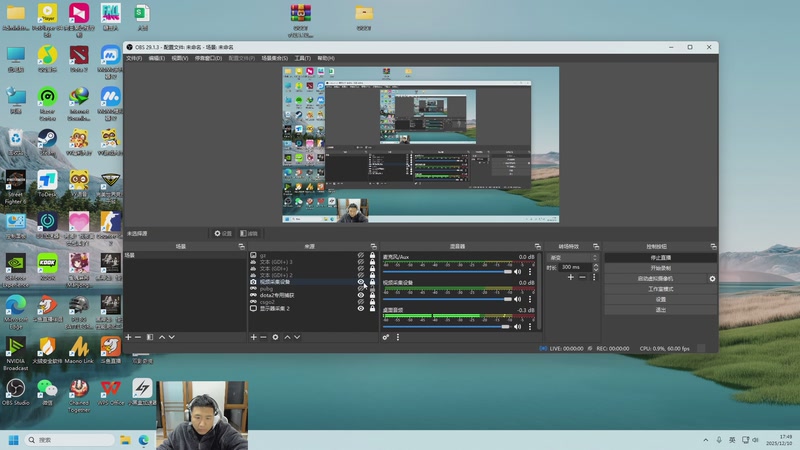Toggle visibility of gz source
The image size is (800, 450).
(361, 255)
